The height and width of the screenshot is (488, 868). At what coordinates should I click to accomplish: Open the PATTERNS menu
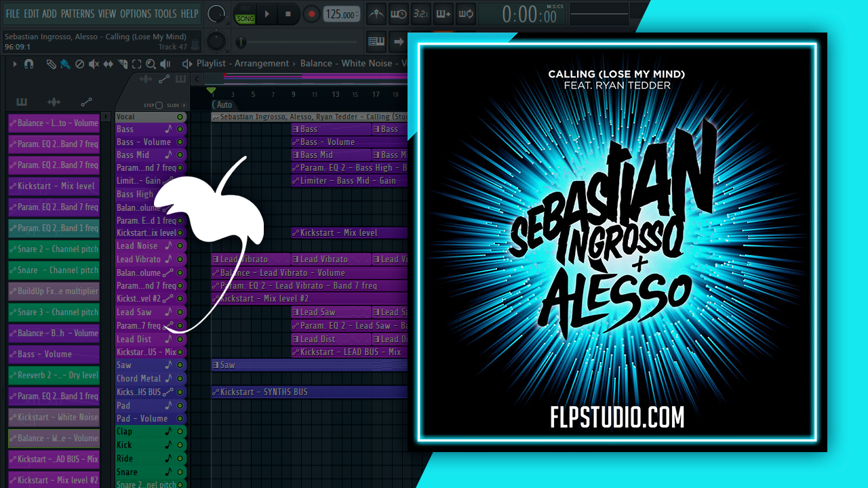pyautogui.click(x=77, y=13)
